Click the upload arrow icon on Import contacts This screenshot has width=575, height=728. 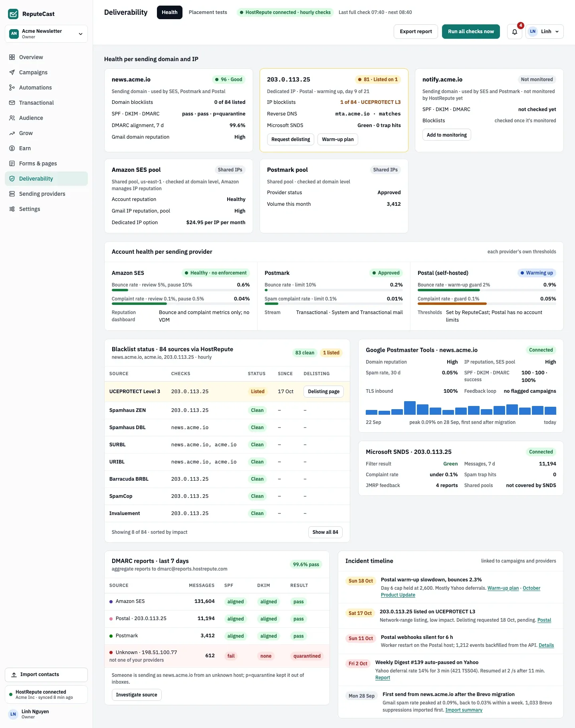click(14, 674)
